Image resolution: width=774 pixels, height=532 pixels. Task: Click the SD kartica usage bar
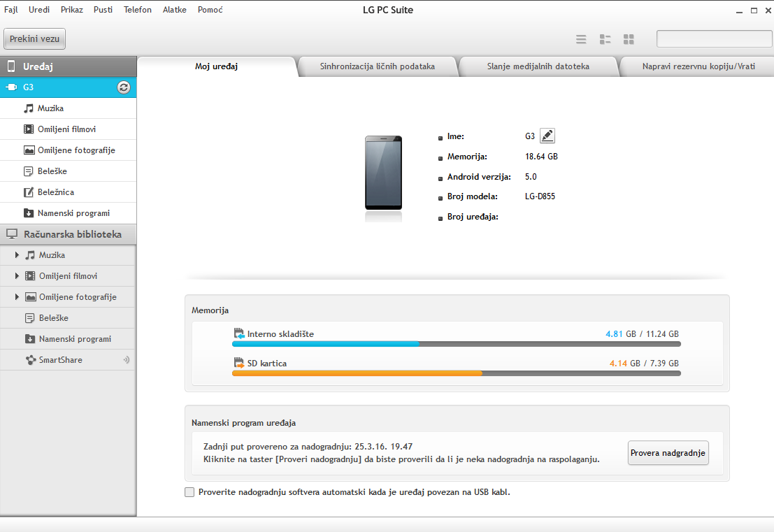pyautogui.click(x=456, y=373)
